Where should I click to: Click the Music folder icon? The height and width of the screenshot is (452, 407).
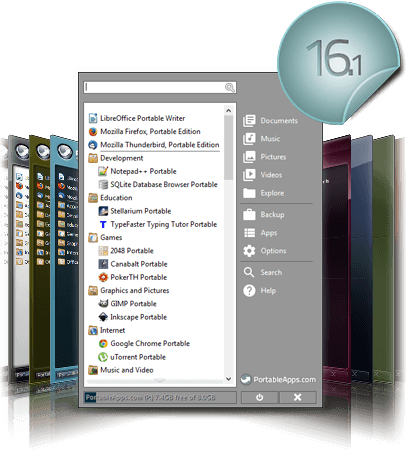click(249, 139)
